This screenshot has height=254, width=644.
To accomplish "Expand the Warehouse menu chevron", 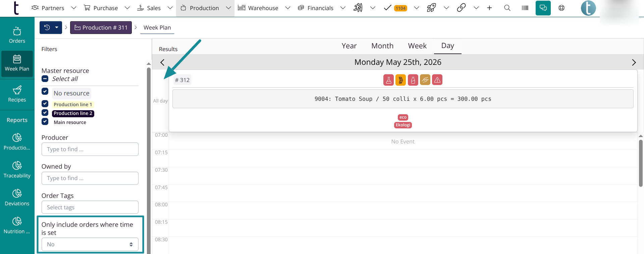I will 288,8.
